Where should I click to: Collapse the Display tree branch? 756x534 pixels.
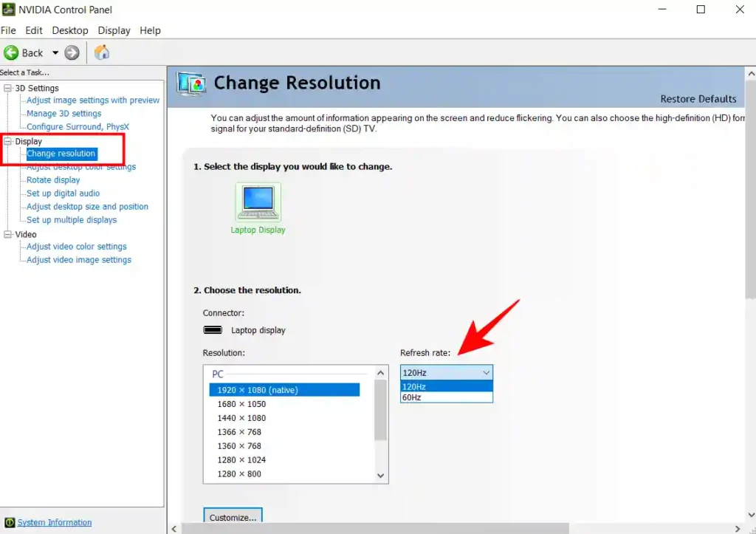coord(6,140)
